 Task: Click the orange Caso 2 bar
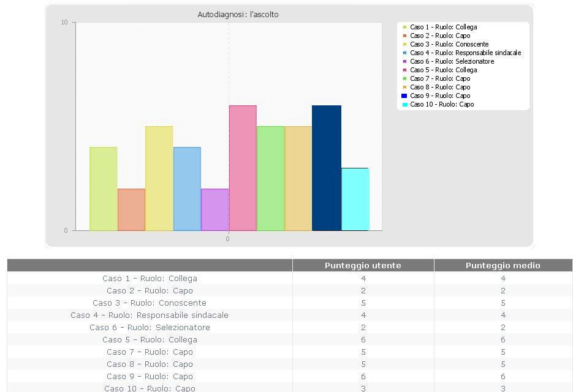click(131, 209)
